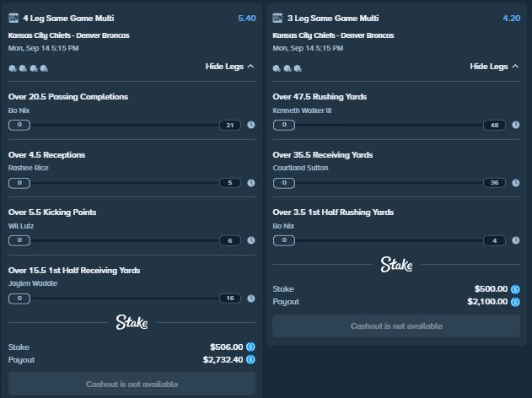Click the leg status icons row in the 3 Leg bet
This screenshot has height=398, width=532.
click(287, 68)
